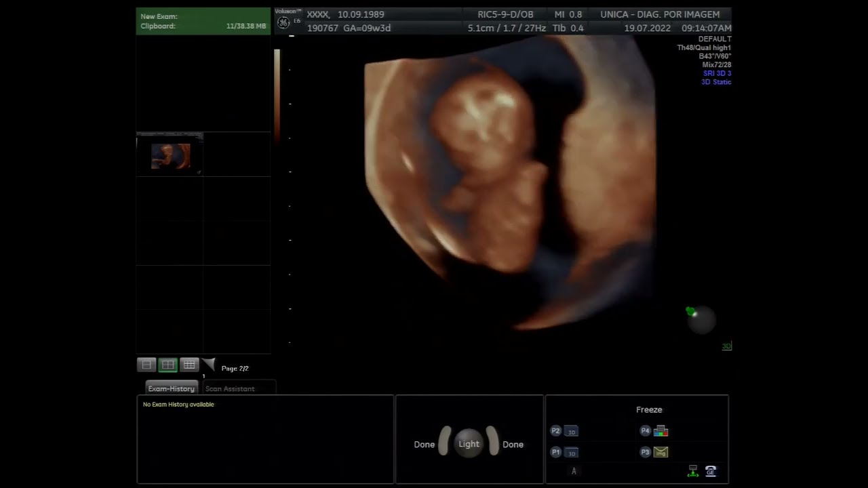Click the A keyboard indicator
Screen dimensions: 868x488
click(x=574, y=471)
